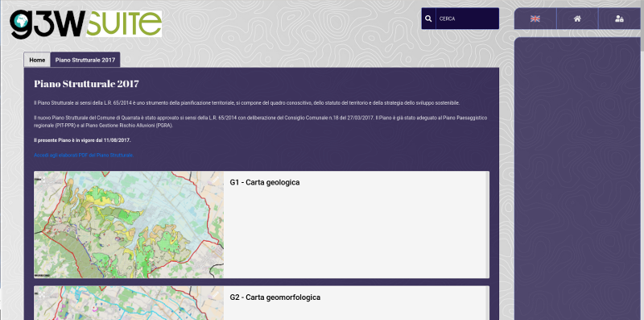The width and height of the screenshot is (644, 320).
Task: Open the G2 Carta geomorfologica map thumbnail
Action: pos(129,303)
